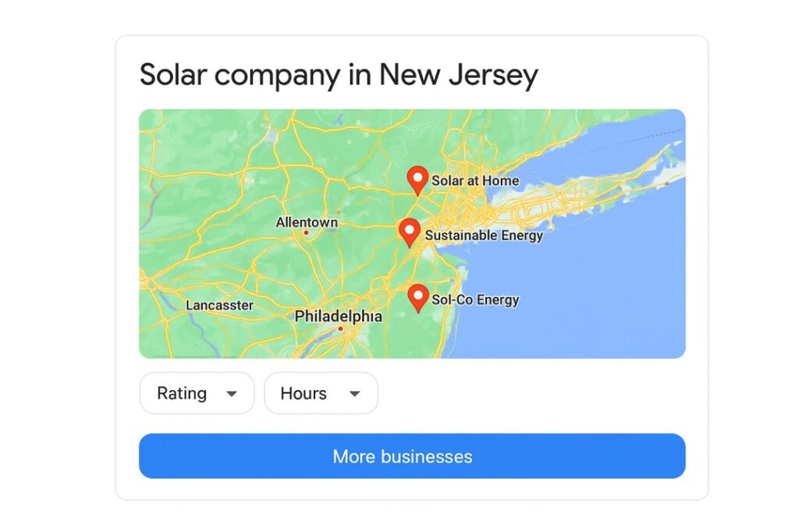The width and height of the screenshot is (799, 532).
Task: Click the Solar at Home map pin
Action: (418, 179)
